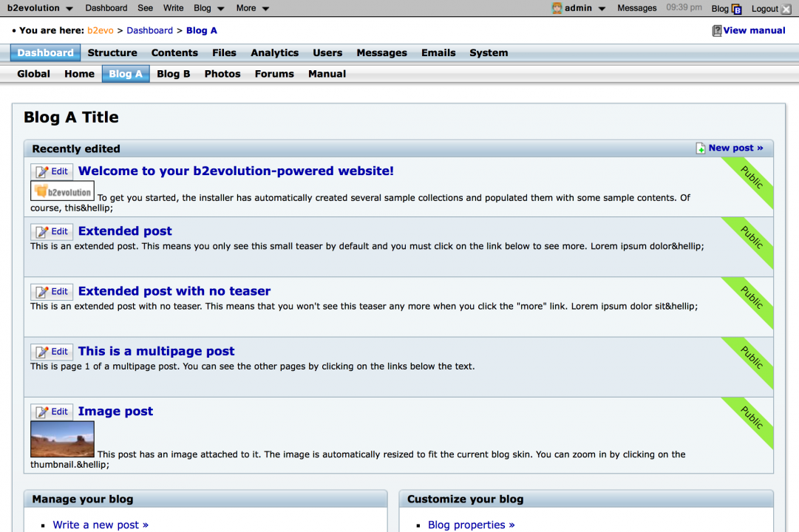Click Edit pencil icon for Image post
799x532 pixels.
coord(42,412)
